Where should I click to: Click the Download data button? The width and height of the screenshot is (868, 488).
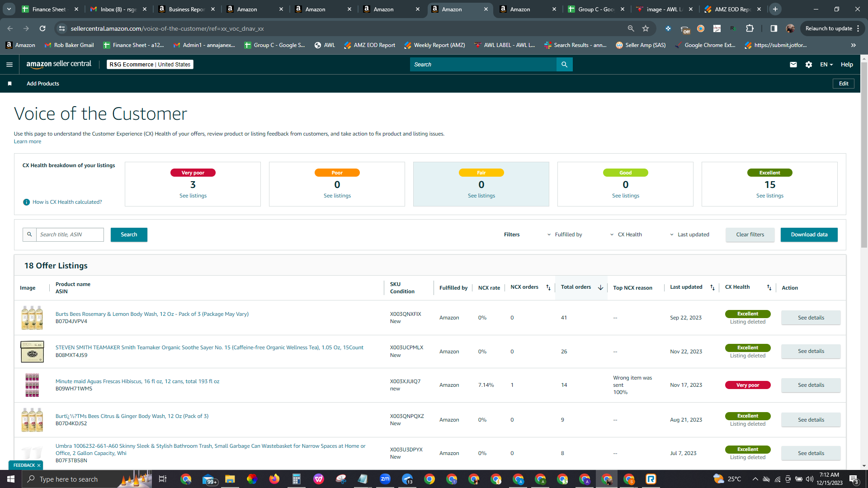(x=809, y=235)
